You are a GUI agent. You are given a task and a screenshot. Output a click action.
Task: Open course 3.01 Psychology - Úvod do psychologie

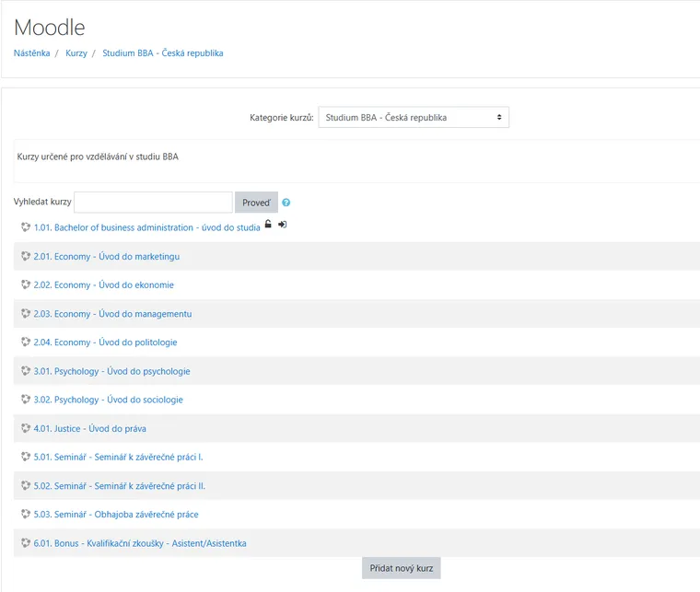(x=112, y=371)
